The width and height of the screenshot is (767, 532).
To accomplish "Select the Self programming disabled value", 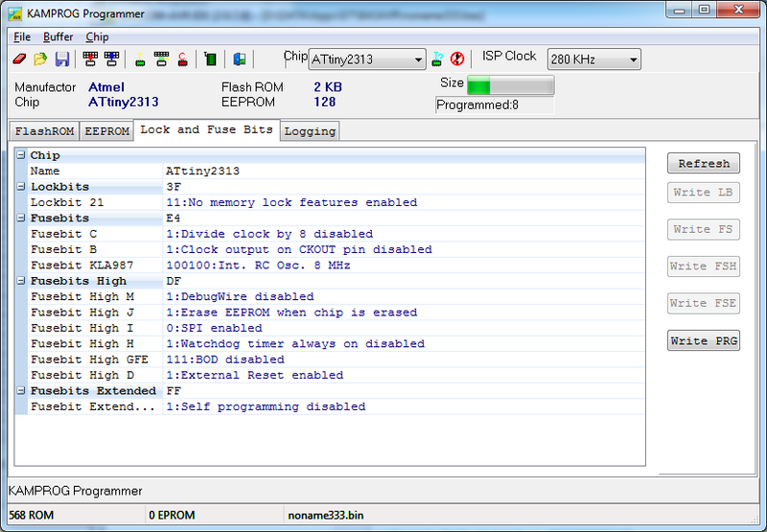I will pyautogui.click(x=404, y=406).
